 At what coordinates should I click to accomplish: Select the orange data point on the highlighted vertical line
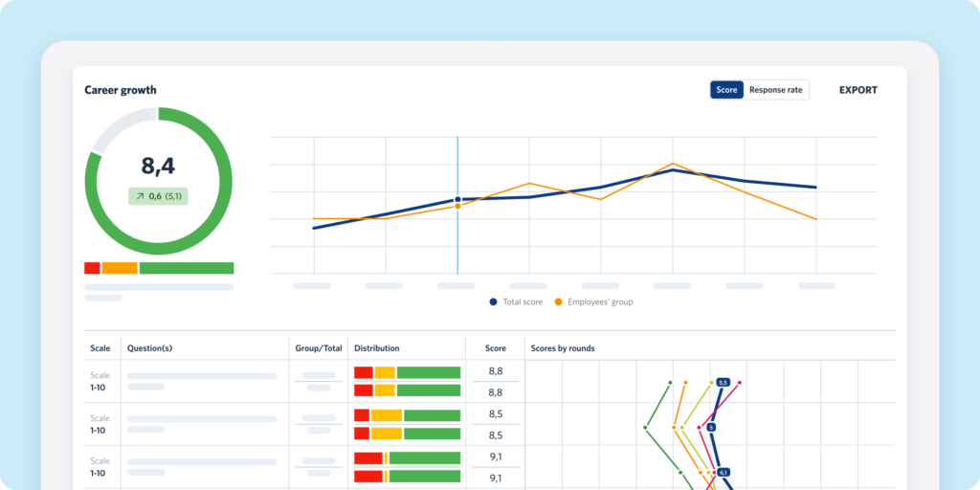457,206
